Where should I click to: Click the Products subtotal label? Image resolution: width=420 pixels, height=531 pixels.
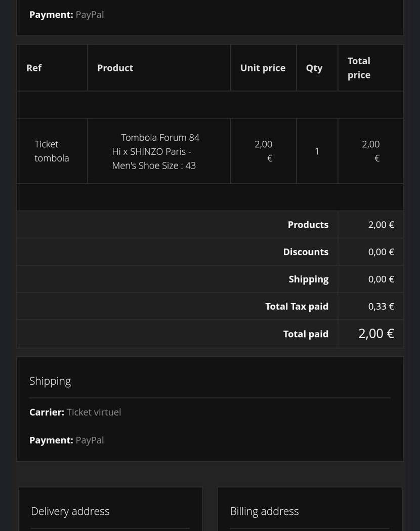click(308, 225)
